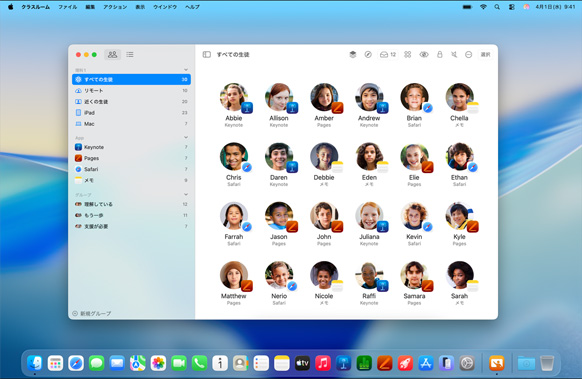Open the ファイル menu
The image size is (582, 379).
tap(68, 7)
